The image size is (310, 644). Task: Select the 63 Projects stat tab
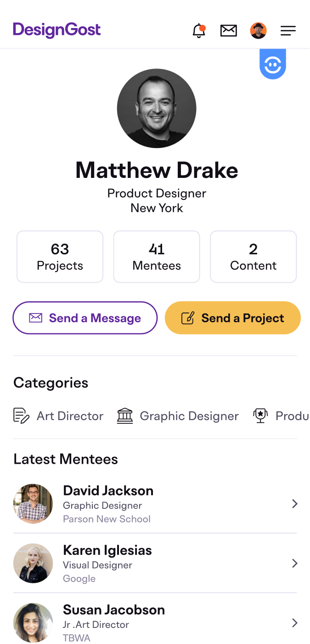coord(60,256)
